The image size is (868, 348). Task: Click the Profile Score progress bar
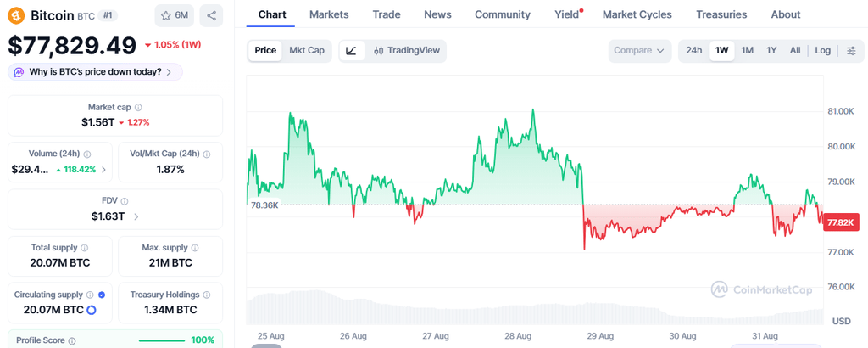click(x=162, y=341)
